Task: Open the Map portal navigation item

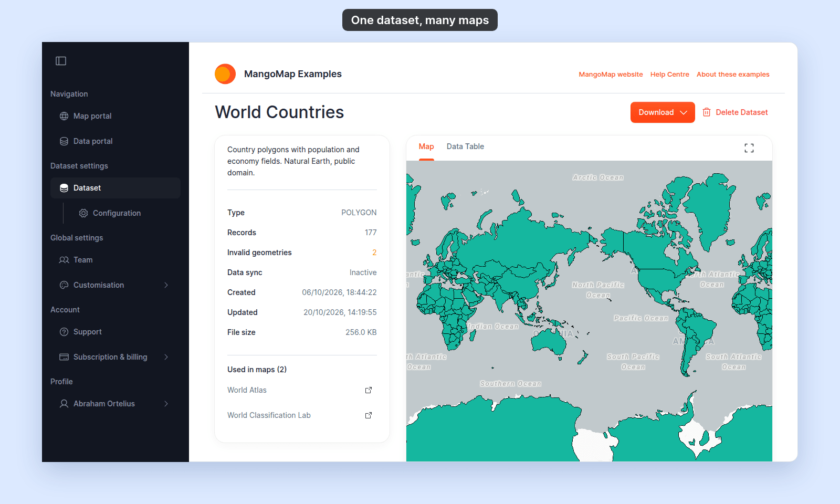Action: (115, 116)
